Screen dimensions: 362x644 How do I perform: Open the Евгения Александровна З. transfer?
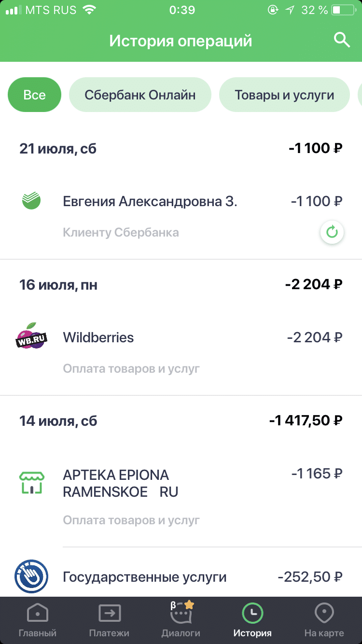coord(150,201)
